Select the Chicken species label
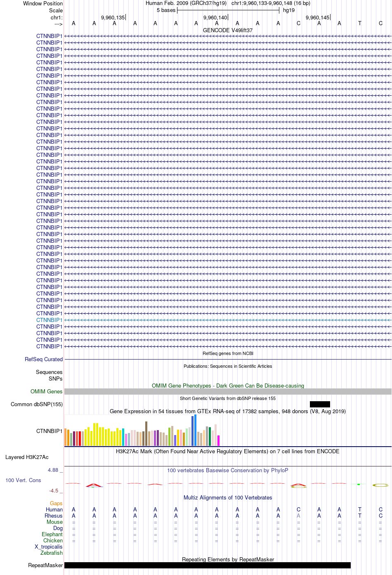 point(53,540)
